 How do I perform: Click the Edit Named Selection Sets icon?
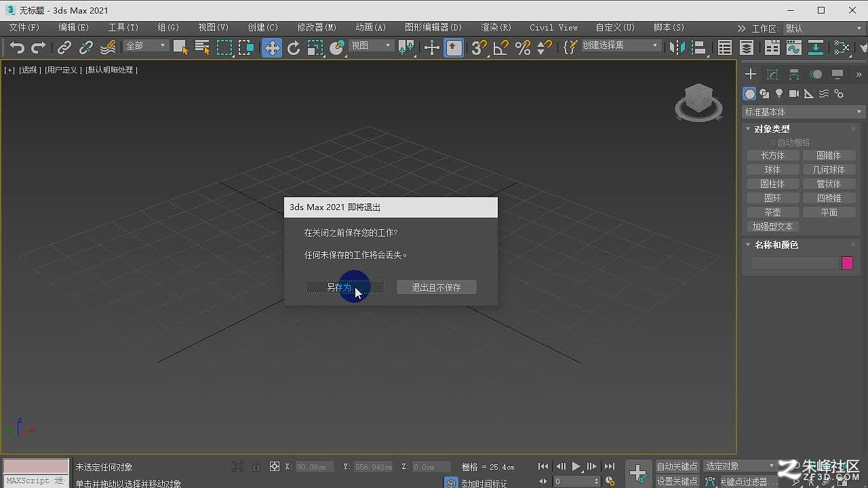570,47
